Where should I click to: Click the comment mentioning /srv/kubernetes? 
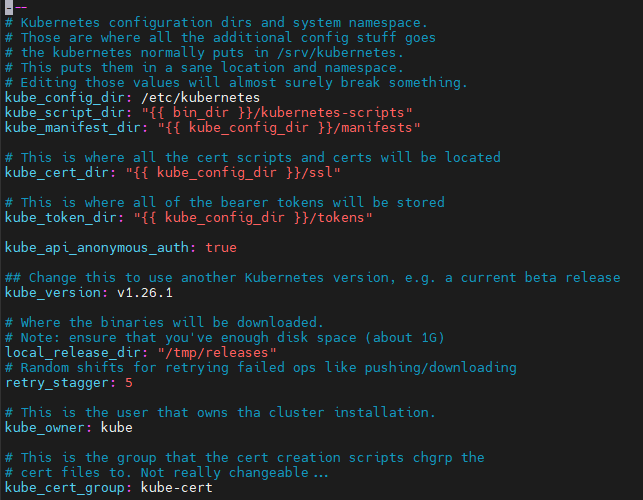pos(205,53)
